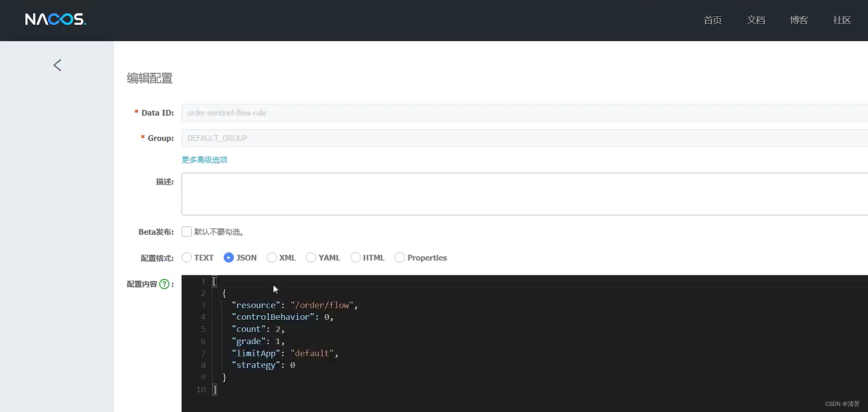The height and width of the screenshot is (412, 868).
Task: Open 文档 in the top navigation
Action: [x=756, y=20]
